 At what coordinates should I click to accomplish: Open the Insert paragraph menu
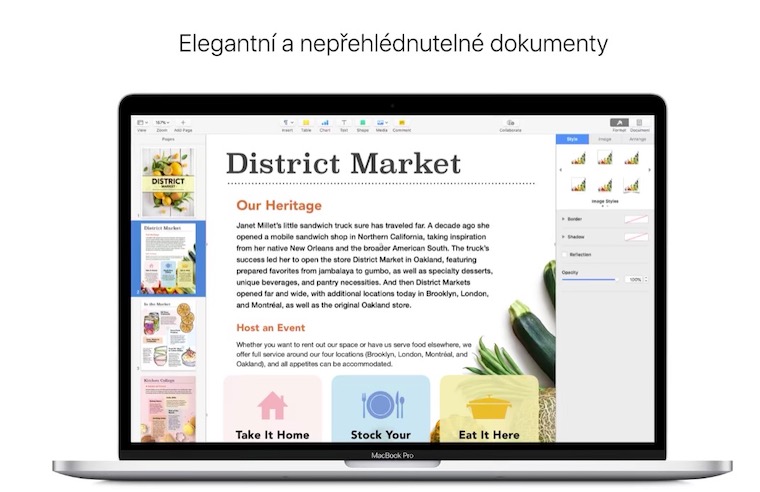[287, 123]
